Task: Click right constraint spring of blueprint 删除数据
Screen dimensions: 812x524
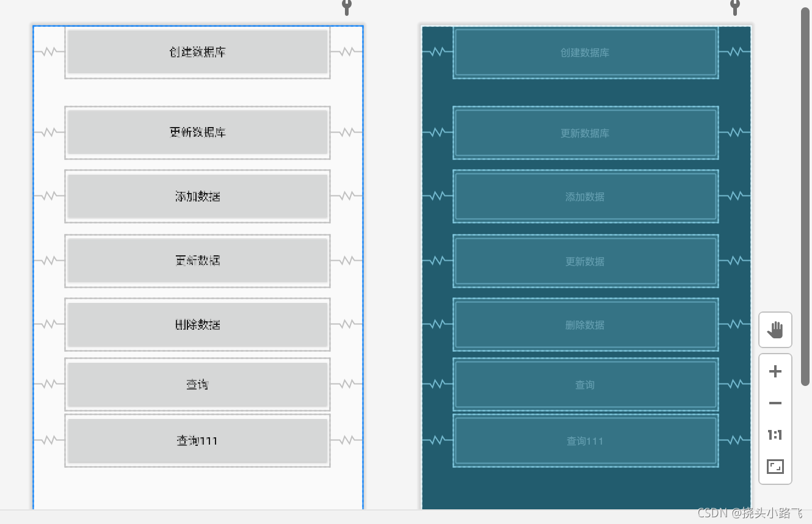Action: pos(734,323)
